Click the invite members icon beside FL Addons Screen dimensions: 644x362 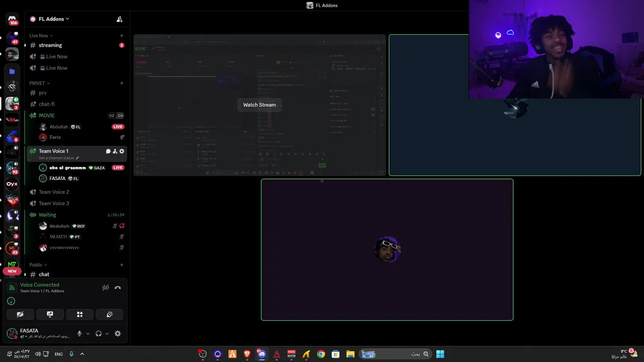pyautogui.click(x=119, y=19)
